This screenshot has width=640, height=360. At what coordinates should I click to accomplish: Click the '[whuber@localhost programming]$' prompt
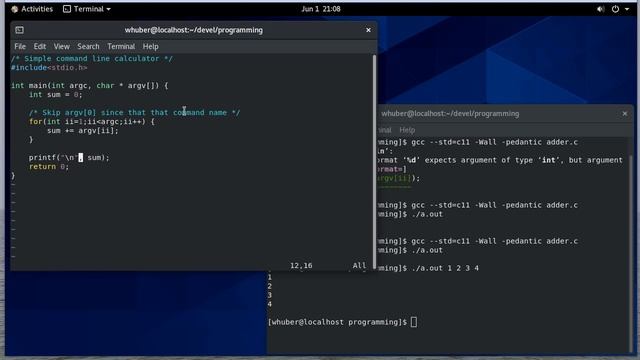[x=338, y=322]
